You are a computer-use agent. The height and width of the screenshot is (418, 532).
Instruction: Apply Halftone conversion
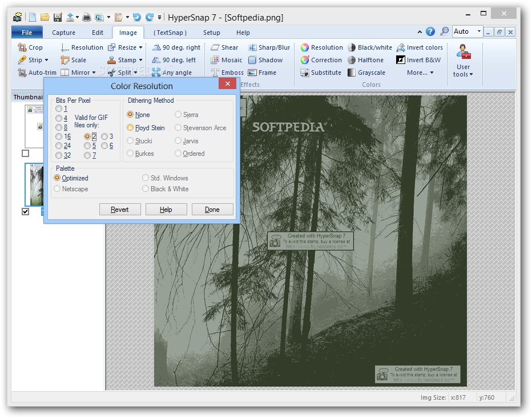point(365,60)
